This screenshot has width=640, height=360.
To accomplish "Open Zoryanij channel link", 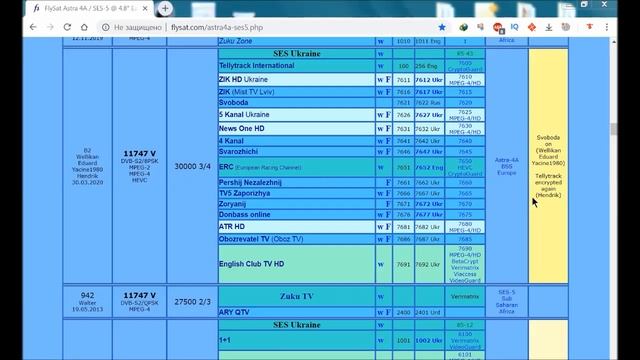I will point(232,204).
